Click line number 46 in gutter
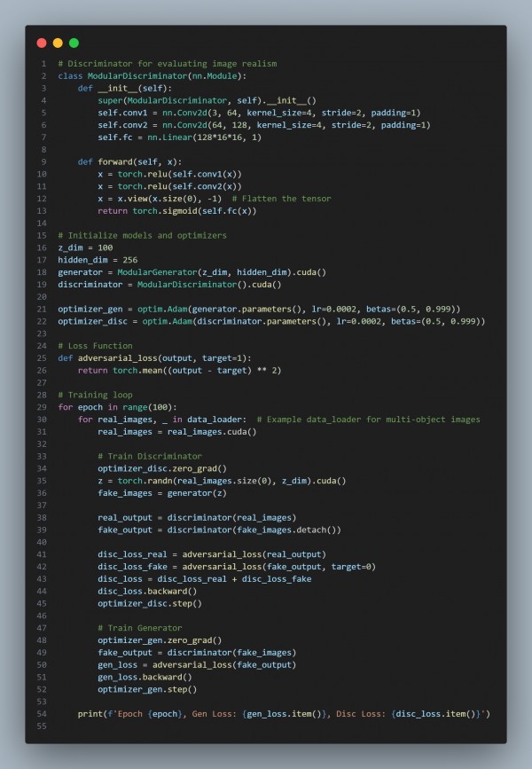This screenshot has height=769, width=532. pyautogui.click(x=42, y=616)
